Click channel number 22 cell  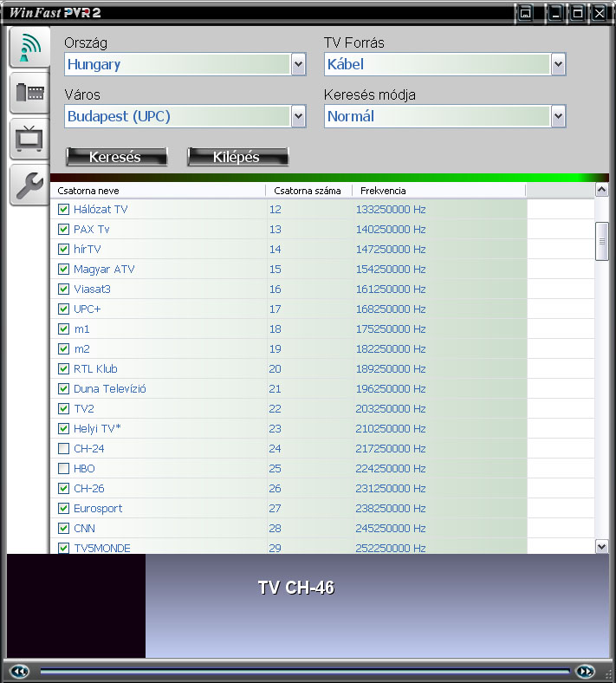276,408
